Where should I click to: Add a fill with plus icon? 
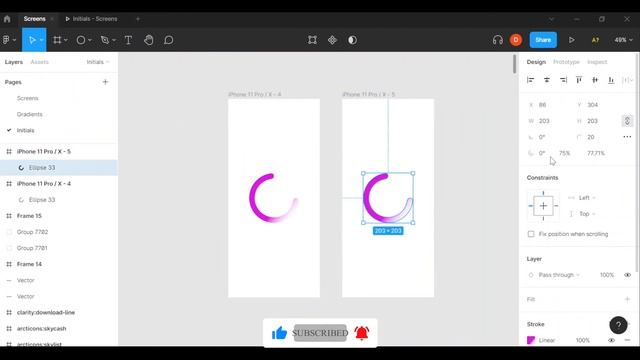click(627, 300)
